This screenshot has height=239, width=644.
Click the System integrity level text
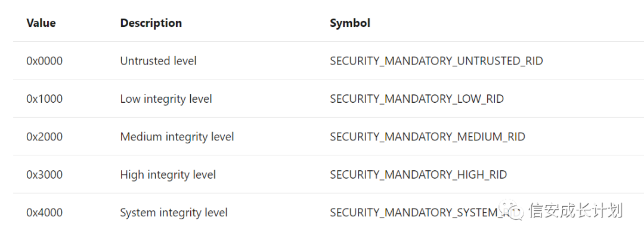tap(174, 213)
